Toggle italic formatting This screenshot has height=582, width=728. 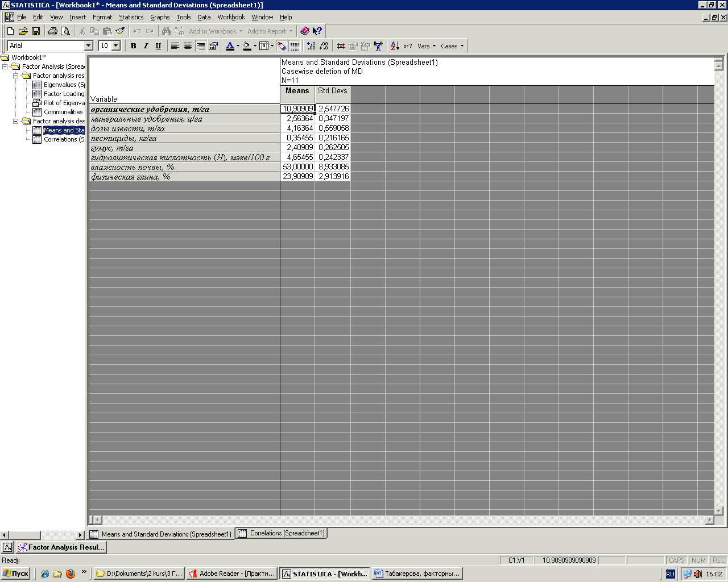point(146,46)
